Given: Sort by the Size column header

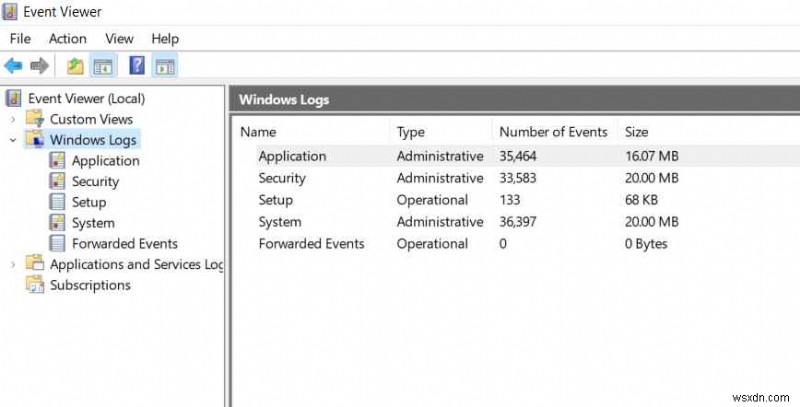Looking at the screenshot, I should (x=636, y=132).
